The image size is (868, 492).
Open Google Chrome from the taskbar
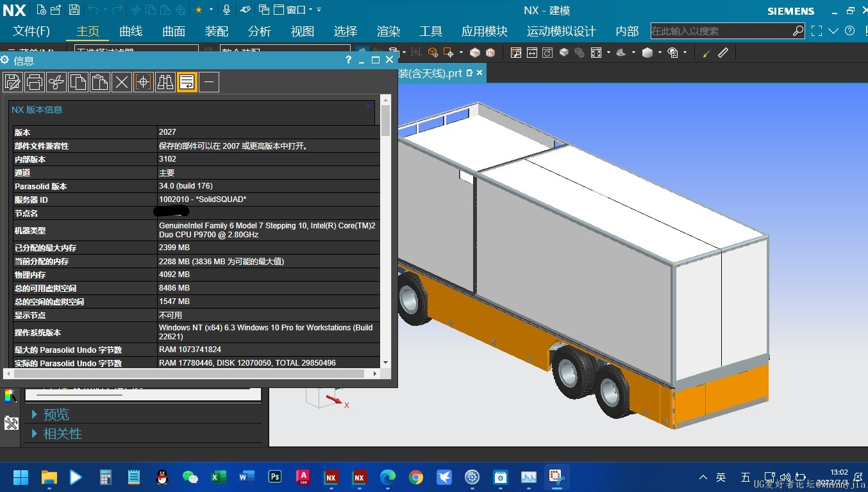416,477
